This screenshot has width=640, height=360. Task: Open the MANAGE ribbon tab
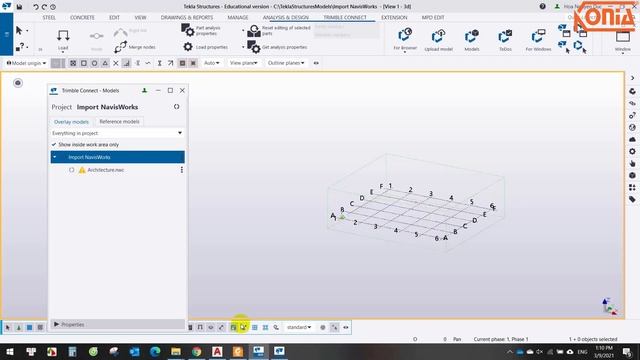[x=238, y=18]
